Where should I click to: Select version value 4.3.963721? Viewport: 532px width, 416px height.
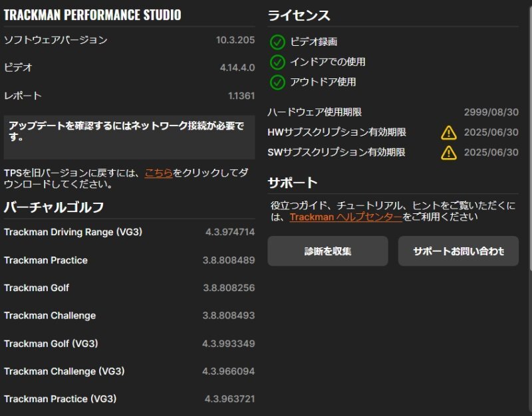(x=229, y=399)
